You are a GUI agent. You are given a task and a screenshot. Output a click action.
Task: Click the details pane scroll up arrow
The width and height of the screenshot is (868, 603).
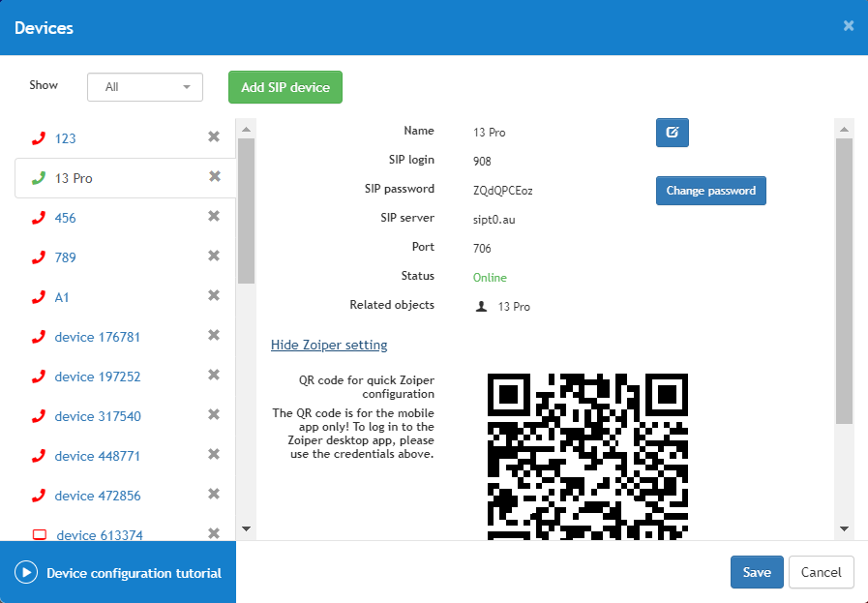(x=844, y=129)
